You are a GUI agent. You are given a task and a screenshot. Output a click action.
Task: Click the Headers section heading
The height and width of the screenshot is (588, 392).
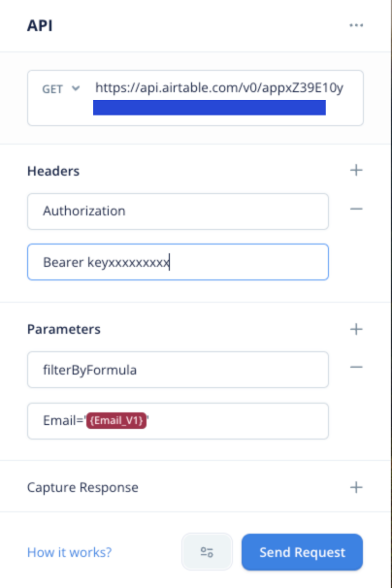pos(53,171)
